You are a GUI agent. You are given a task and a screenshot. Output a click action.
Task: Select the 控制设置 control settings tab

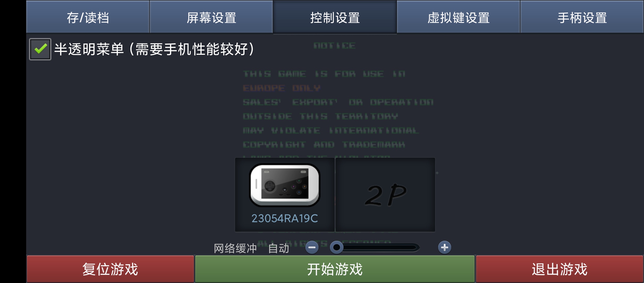point(335,17)
